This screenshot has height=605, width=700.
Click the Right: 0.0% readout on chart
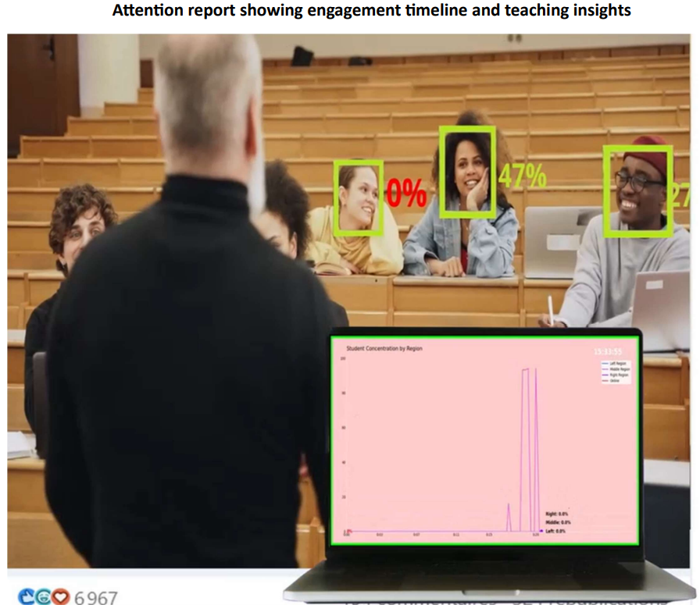point(557,514)
